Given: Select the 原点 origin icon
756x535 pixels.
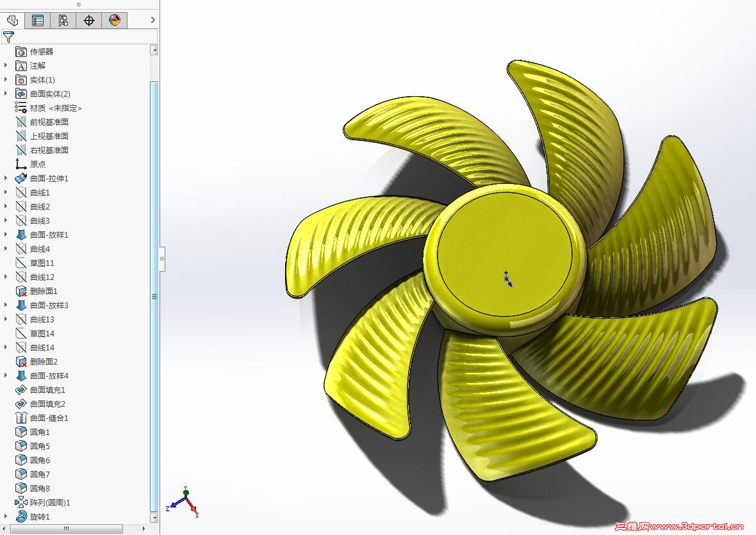Looking at the screenshot, I should tap(21, 164).
